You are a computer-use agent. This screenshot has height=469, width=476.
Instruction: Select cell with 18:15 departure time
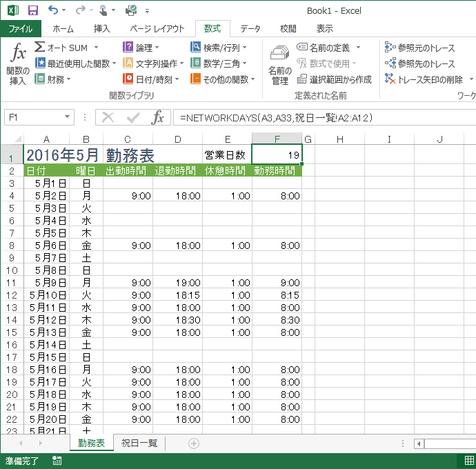click(177, 295)
